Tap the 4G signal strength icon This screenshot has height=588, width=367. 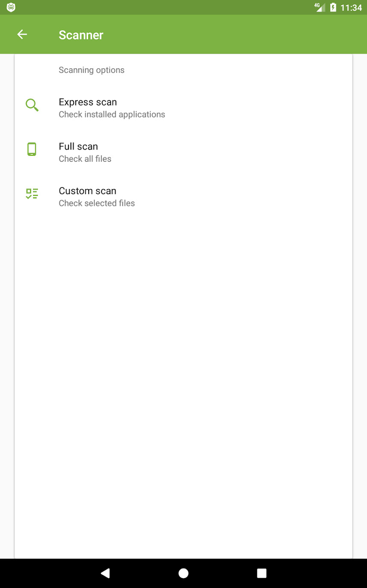click(x=320, y=7)
